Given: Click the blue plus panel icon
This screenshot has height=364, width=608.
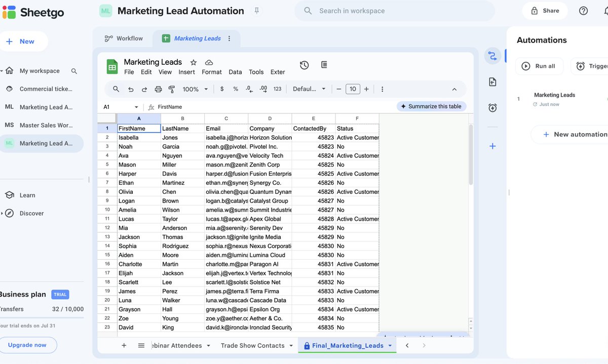Looking at the screenshot, I should pyautogui.click(x=492, y=146).
